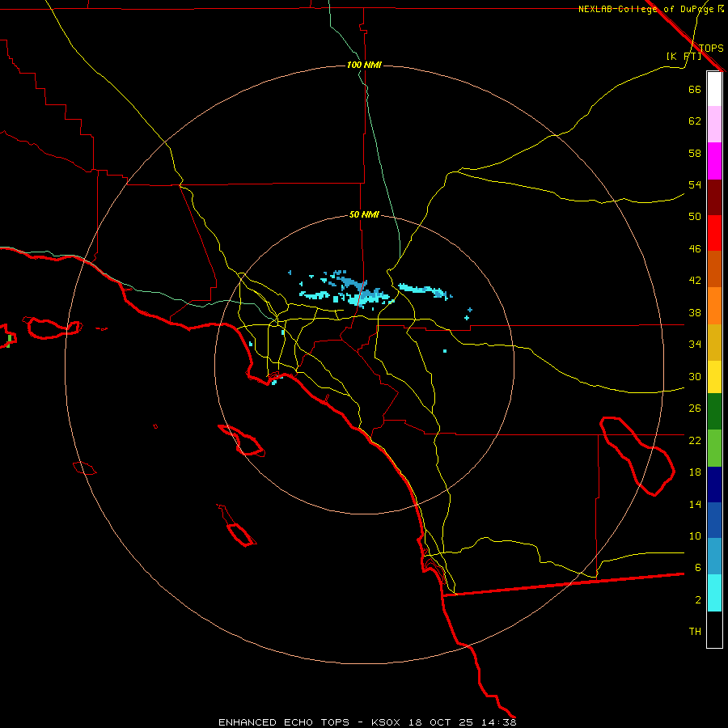Click the legend value 2
This screenshot has width=728, height=728.
pos(697,600)
